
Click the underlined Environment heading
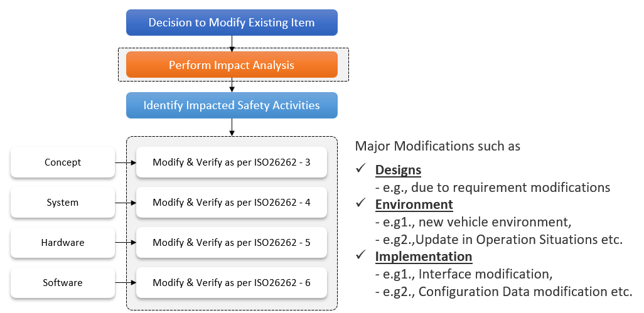[x=414, y=204]
